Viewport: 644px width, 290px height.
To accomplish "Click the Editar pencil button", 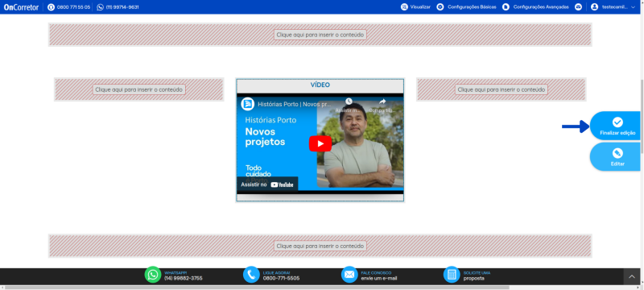I will (616, 157).
